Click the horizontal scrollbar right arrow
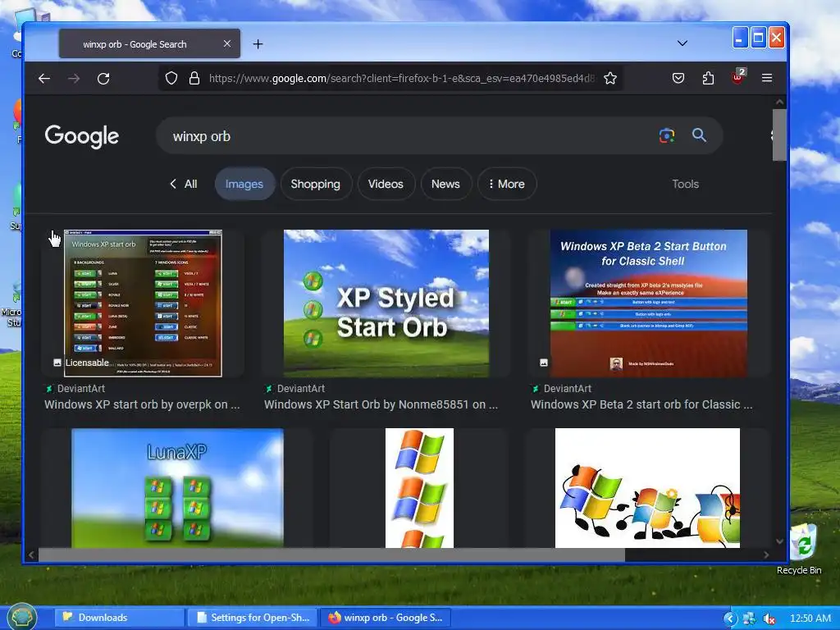 coord(766,555)
